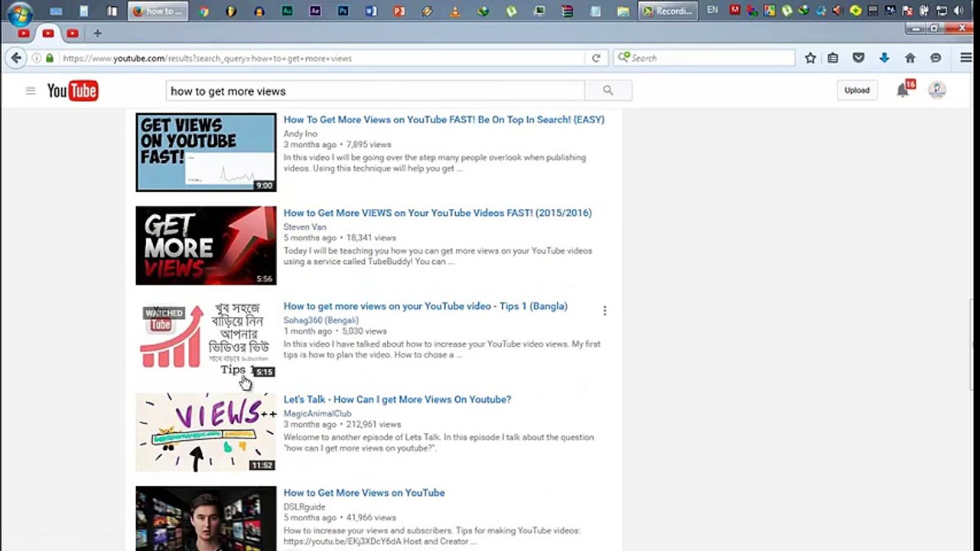Click the colorful 'VIEWS' 11:52 thumbnail
Image resolution: width=980 pixels, height=551 pixels.
[206, 432]
